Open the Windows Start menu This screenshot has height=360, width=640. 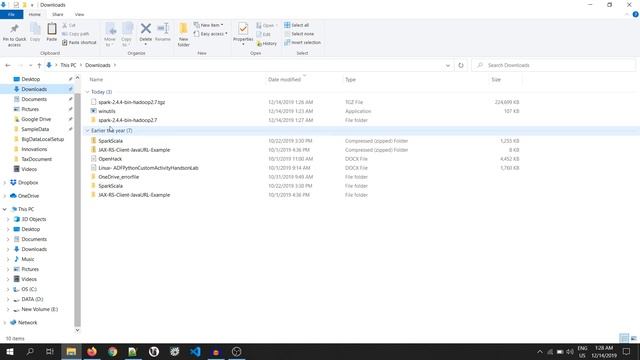9,351
